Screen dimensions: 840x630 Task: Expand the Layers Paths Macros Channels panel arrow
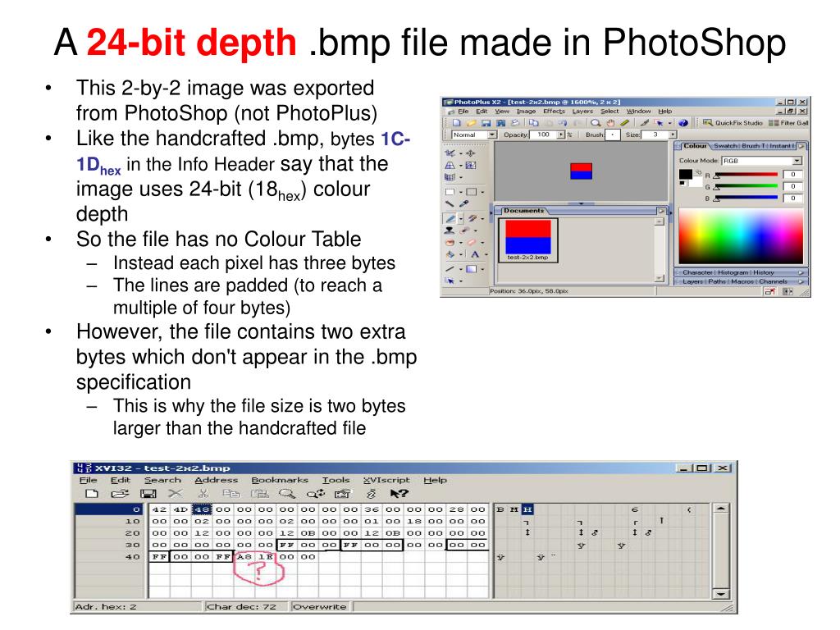[x=801, y=282]
